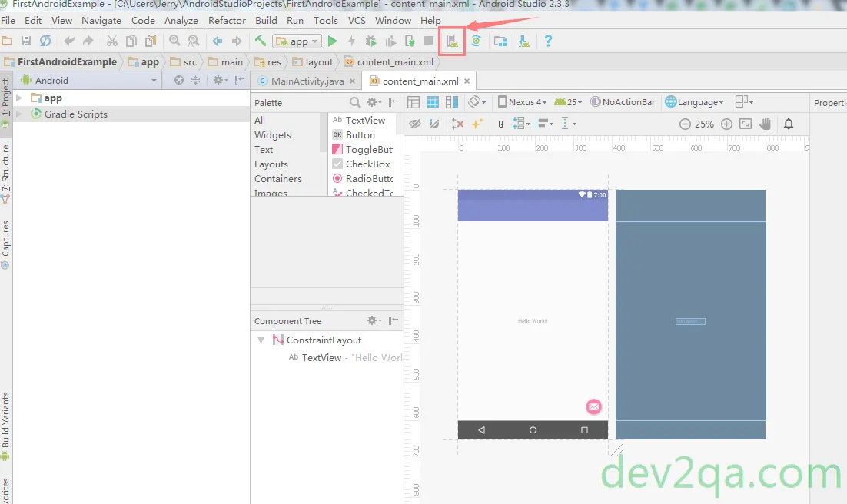
Task: Click the Zoom to Fit Screen icon
Action: [746, 124]
